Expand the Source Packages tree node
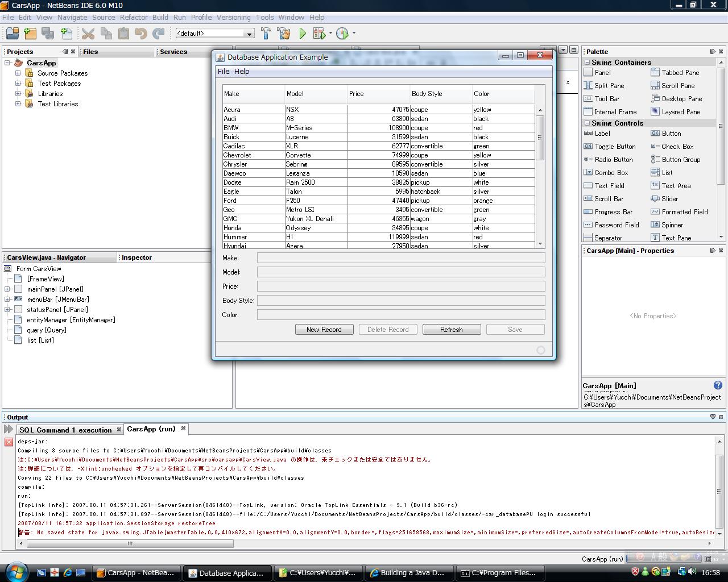The image size is (728, 582). click(18, 73)
